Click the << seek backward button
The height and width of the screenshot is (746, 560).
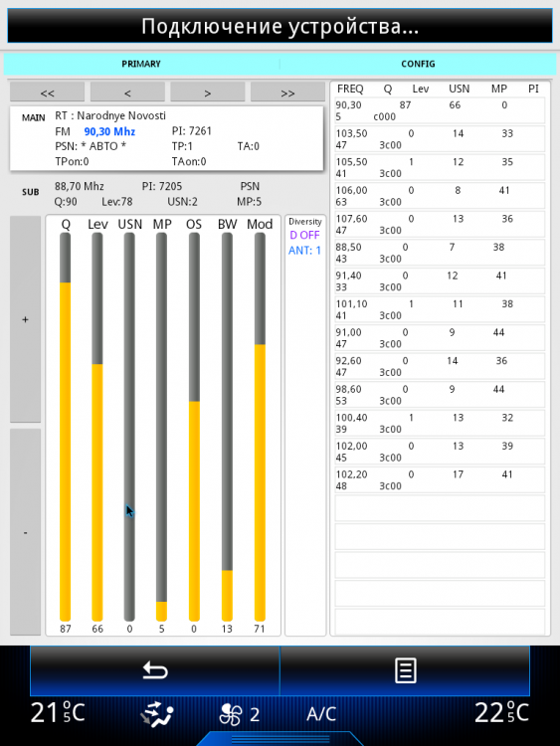(47, 93)
